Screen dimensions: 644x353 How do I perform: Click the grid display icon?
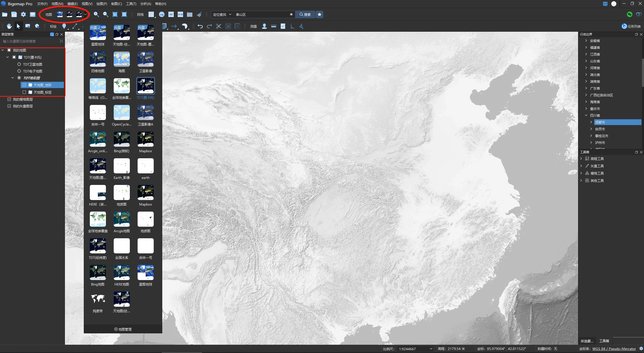click(151, 14)
